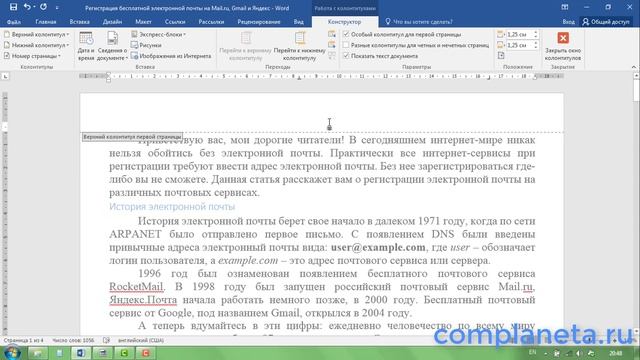Click Перейти к нижнему колонтитулу
640x360 pixels.
point(300,46)
